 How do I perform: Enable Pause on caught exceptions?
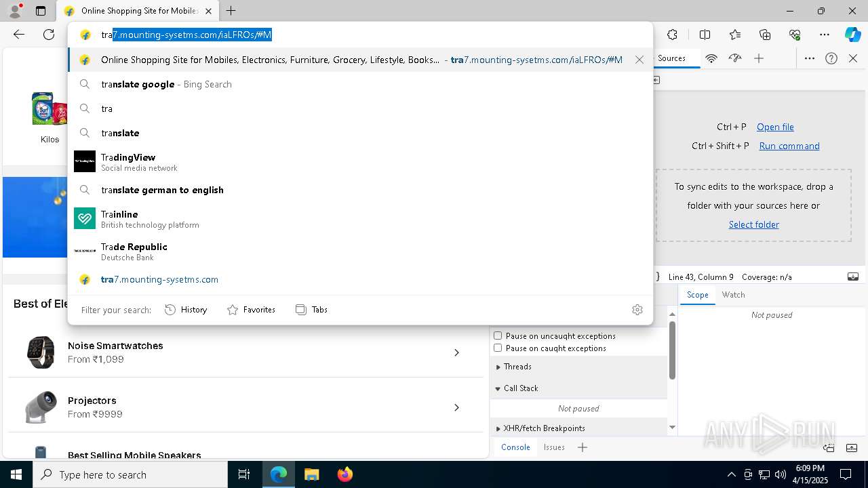(498, 348)
